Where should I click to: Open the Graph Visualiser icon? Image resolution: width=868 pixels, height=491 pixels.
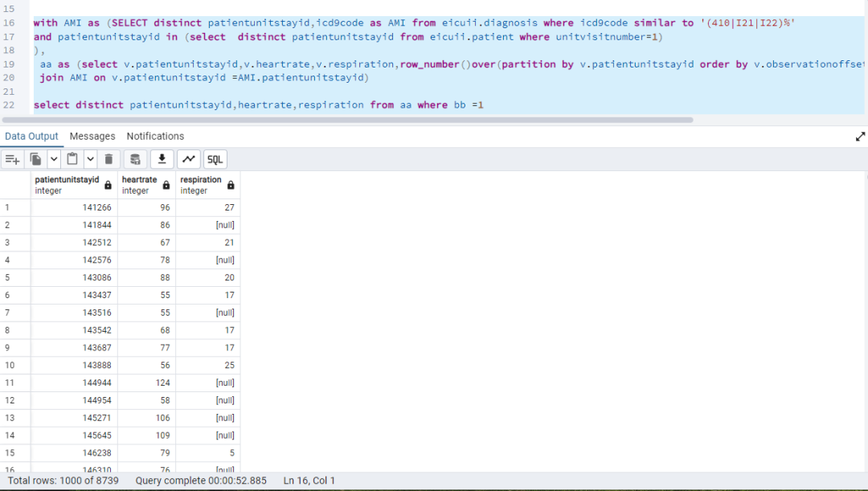point(188,159)
